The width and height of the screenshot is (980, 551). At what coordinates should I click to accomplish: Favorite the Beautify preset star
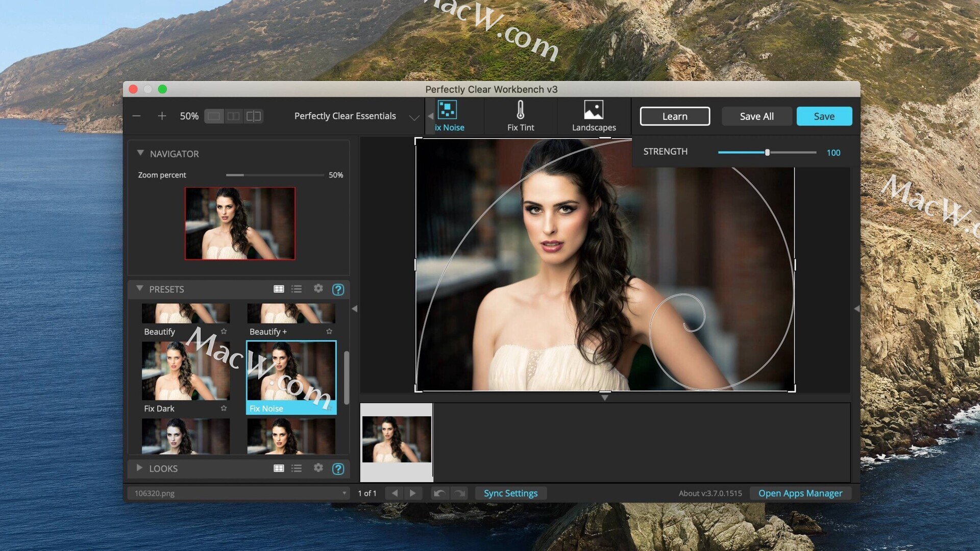224,332
